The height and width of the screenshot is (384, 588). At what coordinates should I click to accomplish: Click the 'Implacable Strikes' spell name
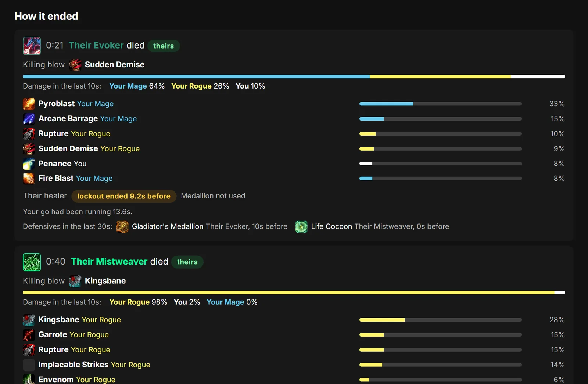click(73, 365)
